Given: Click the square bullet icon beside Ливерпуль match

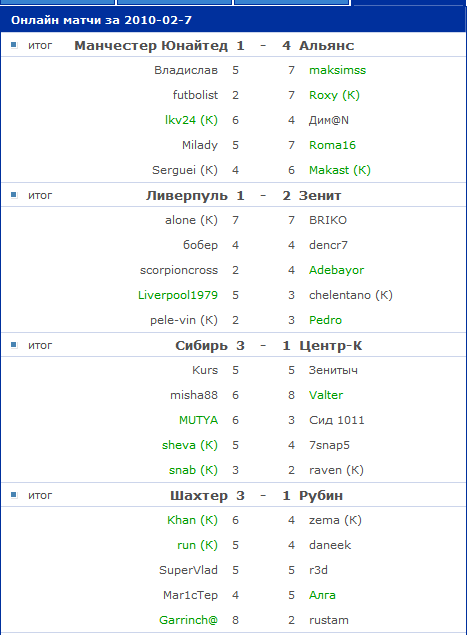Looking at the screenshot, I should pyautogui.click(x=14, y=195).
